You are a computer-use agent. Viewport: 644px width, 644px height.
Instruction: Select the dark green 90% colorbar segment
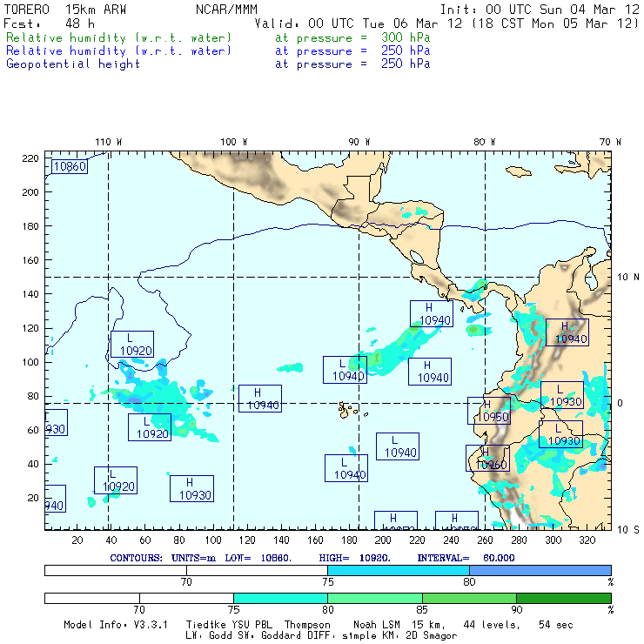[563, 598]
